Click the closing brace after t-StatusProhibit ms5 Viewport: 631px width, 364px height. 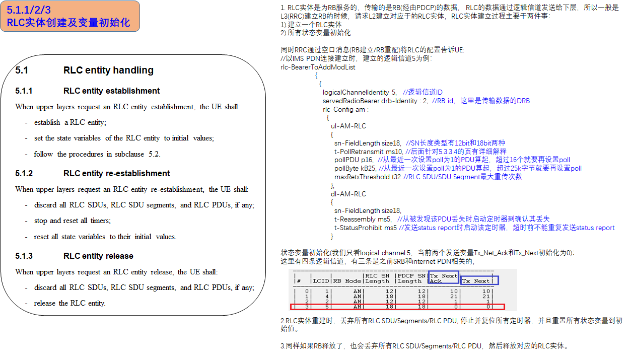pos(332,235)
